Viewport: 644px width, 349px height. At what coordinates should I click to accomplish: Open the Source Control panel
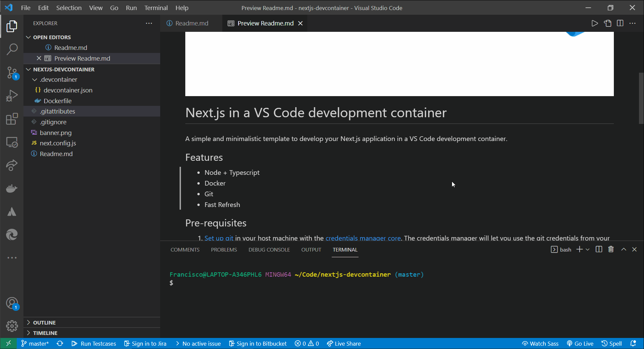point(12,72)
